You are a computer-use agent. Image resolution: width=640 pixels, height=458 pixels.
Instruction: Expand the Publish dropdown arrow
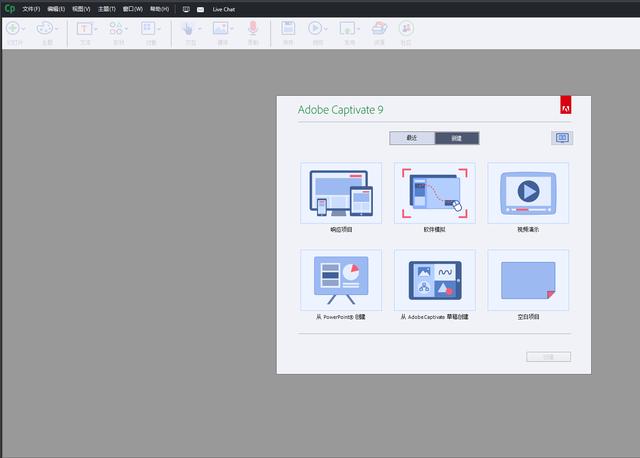[x=359, y=29]
